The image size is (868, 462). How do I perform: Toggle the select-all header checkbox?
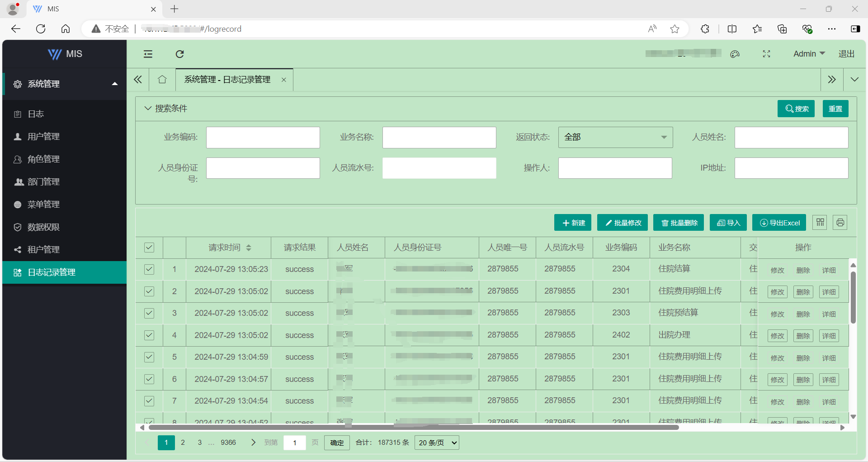point(149,248)
